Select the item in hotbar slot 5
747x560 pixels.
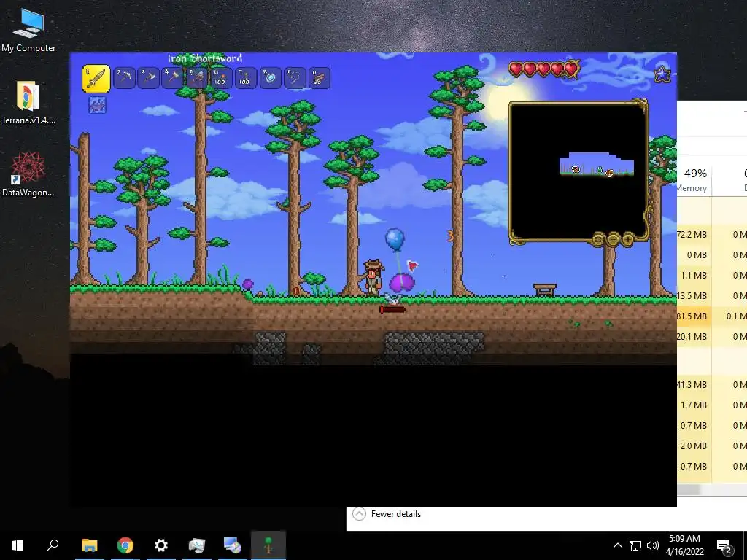coord(197,77)
